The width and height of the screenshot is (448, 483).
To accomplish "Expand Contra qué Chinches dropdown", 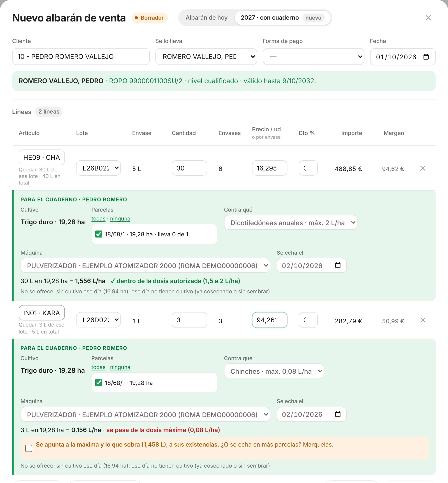I will (274, 371).
